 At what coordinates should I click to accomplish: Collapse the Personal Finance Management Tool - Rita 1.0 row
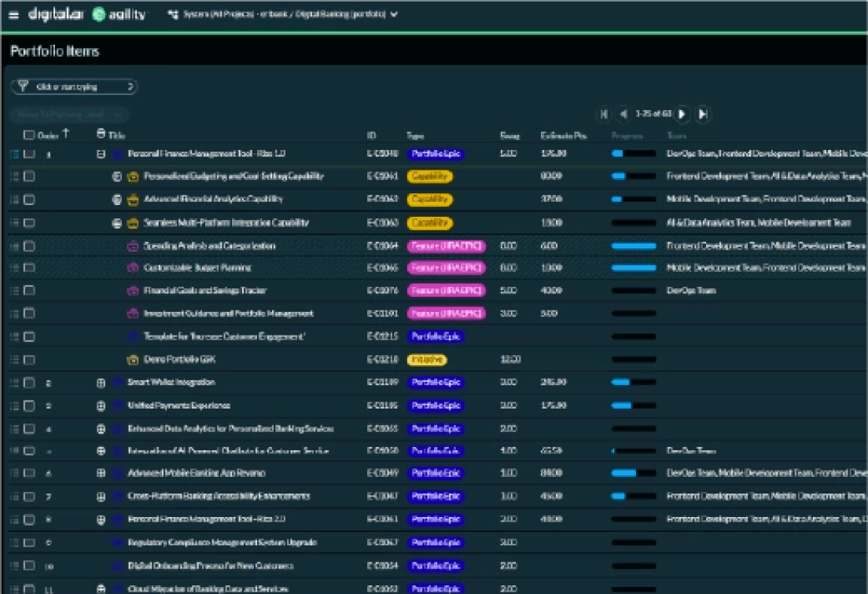point(101,154)
